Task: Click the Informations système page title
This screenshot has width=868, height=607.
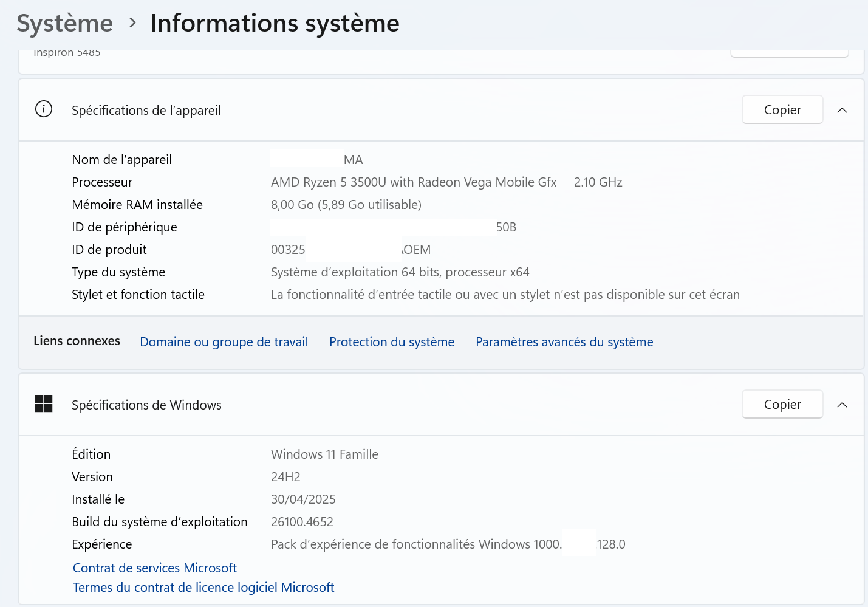Action: (x=275, y=24)
